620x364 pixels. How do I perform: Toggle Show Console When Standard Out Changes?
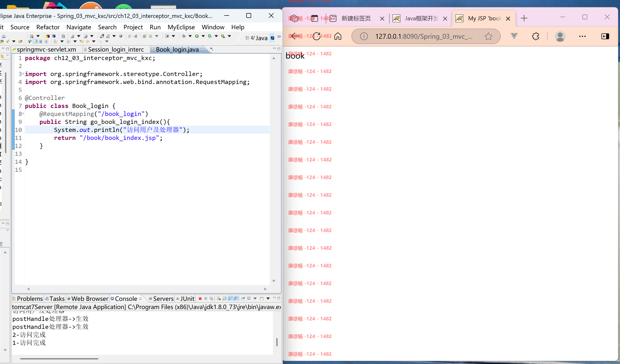[230, 298]
